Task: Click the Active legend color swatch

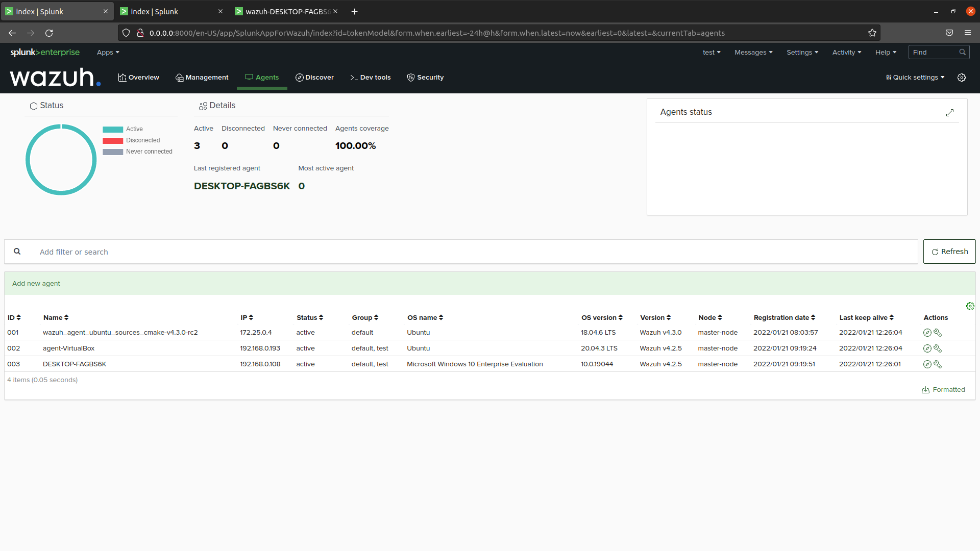Action: coord(113,130)
